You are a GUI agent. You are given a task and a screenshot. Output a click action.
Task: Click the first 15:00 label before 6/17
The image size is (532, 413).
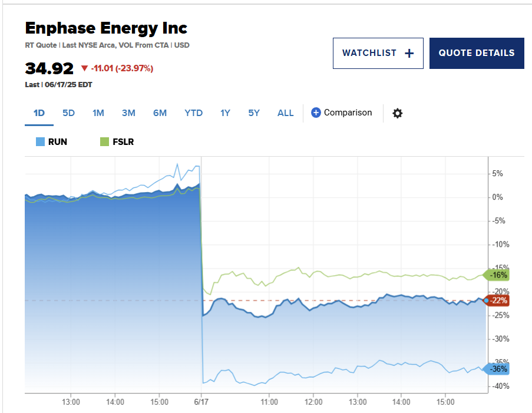(160, 402)
